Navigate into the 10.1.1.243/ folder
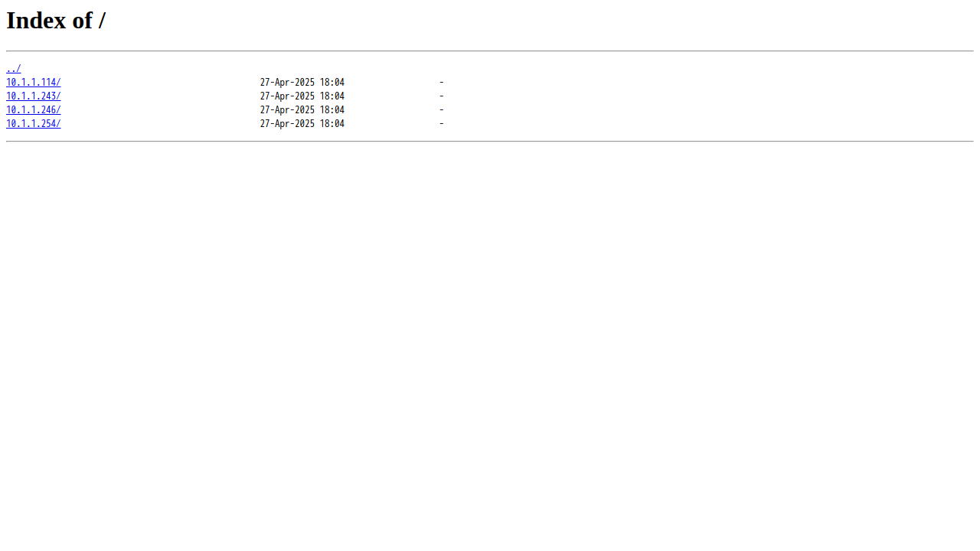The height and width of the screenshot is (551, 980). coord(34,96)
